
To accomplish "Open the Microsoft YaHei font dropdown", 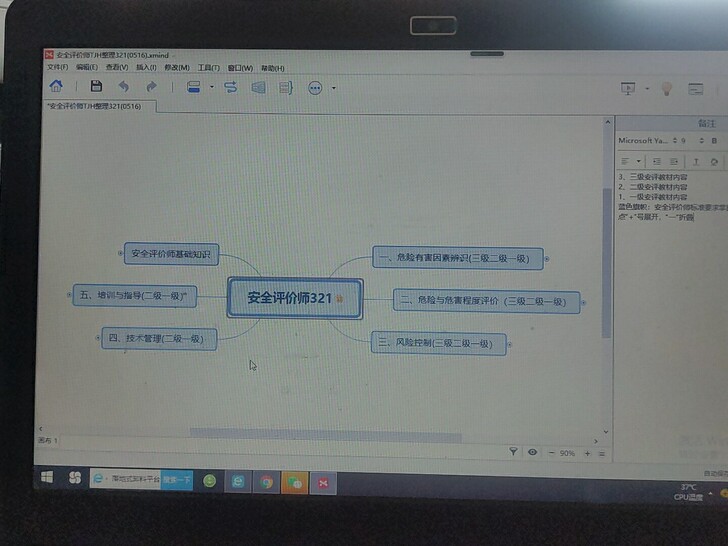I will 647,141.
